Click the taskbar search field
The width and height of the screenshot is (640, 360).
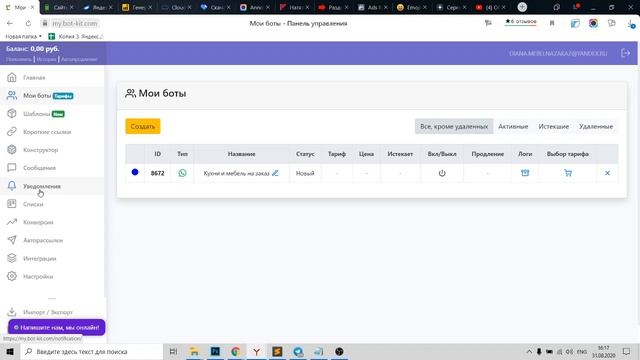[91, 351]
